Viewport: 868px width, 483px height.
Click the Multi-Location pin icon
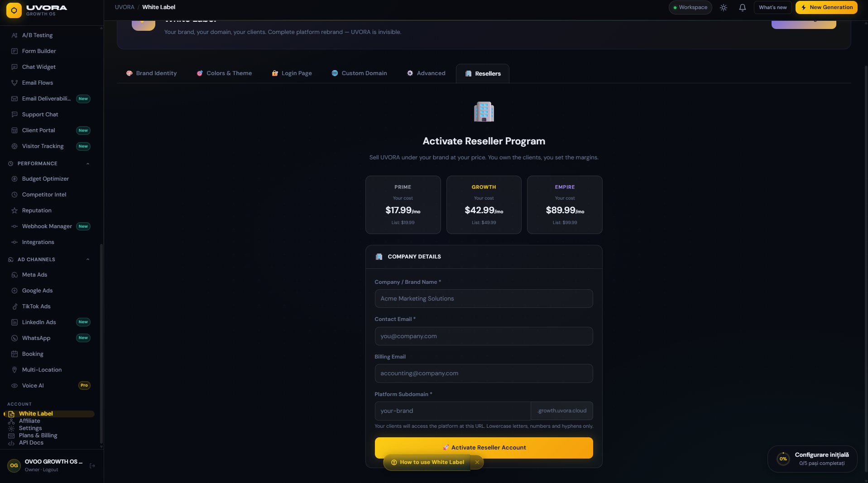(x=14, y=370)
